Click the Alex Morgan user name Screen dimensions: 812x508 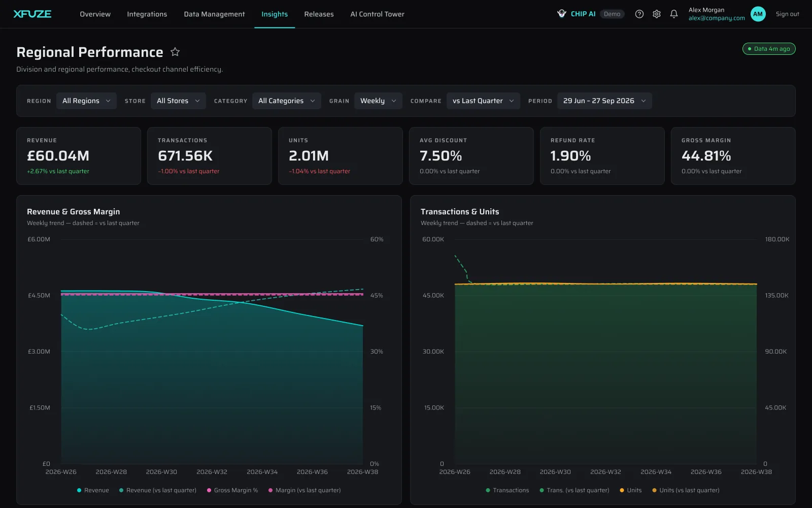[x=706, y=10]
